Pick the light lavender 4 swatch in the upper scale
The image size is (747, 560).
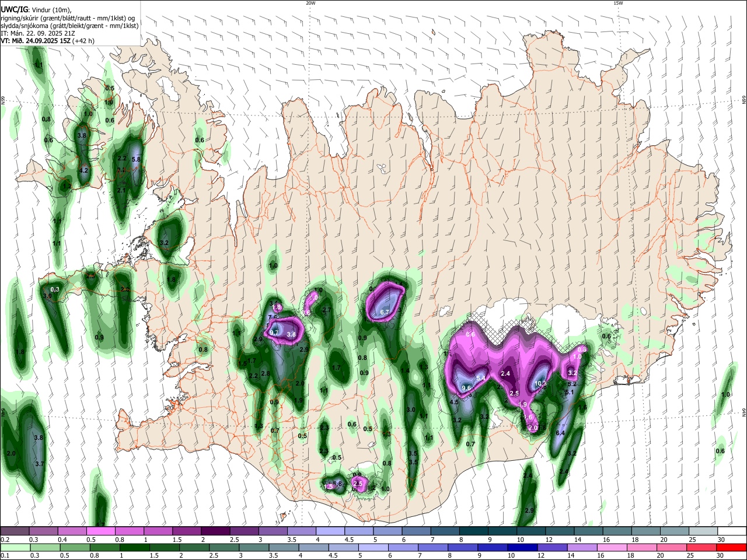(330, 531)
